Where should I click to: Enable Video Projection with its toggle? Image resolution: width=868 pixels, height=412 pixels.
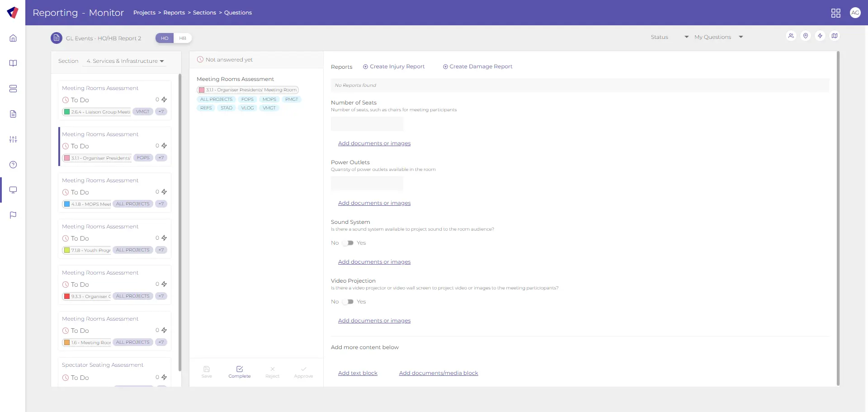click(x=349, y=302)
